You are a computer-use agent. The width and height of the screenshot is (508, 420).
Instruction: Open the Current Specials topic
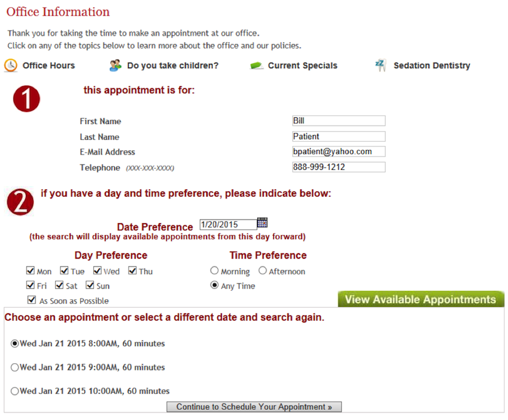[x=302, y=66]
